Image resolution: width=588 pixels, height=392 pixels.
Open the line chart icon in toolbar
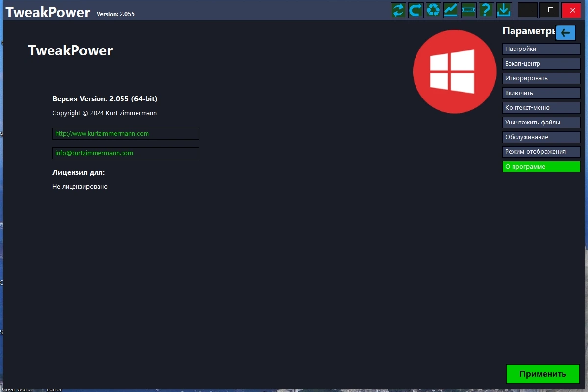pyautogui.click(x=451, y=10)
